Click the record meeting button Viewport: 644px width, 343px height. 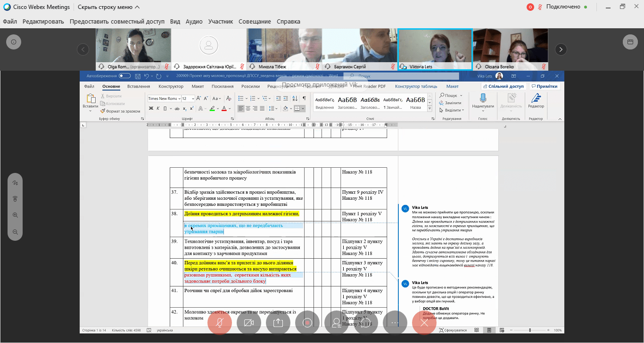coord(307,323)
